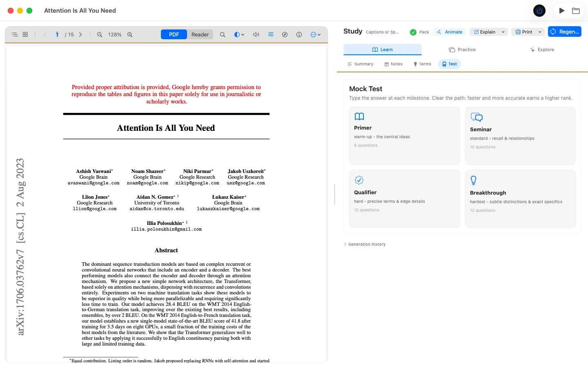588x368 pixels.
Task: Click the round blue icon in title bar
Action: click(539, 11)
